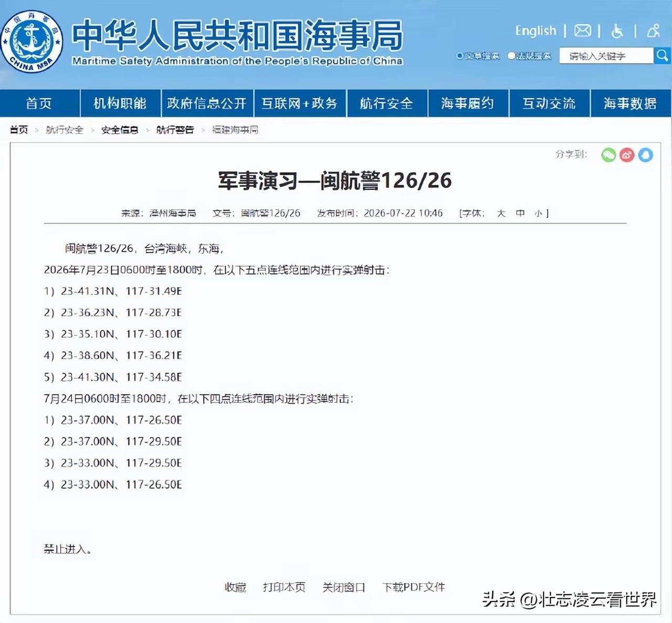Click 安全信息 breadcrumb link
672x623 pixels.
pos(120,130)
